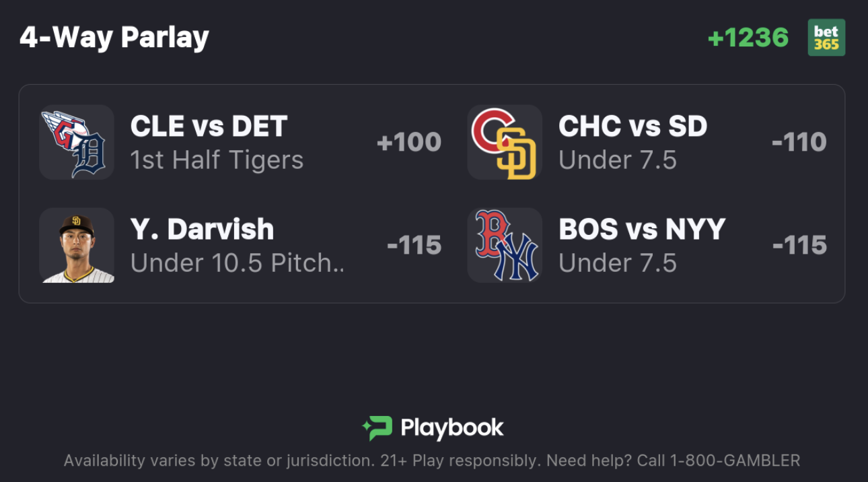Click the Playbook brand name text
The height and width of the screenshot is (482, 868).
[451, 428]
